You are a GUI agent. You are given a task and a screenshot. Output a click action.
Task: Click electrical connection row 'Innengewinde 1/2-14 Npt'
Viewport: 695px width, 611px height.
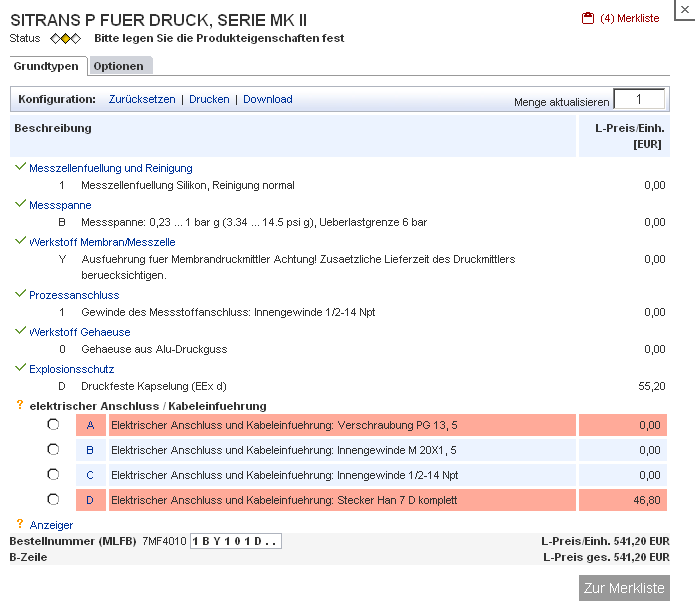coord(342,475)
